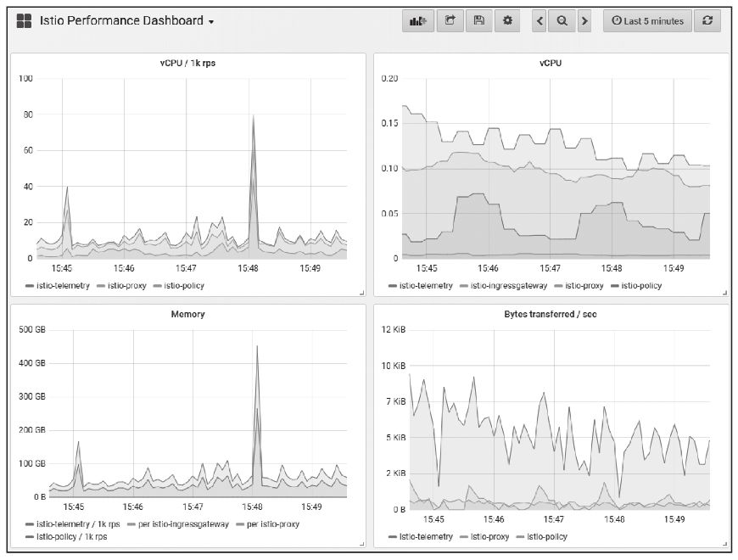The image size is (738, 560).
Task: Shift time range back with left arrow
Action: click(540, 21)
